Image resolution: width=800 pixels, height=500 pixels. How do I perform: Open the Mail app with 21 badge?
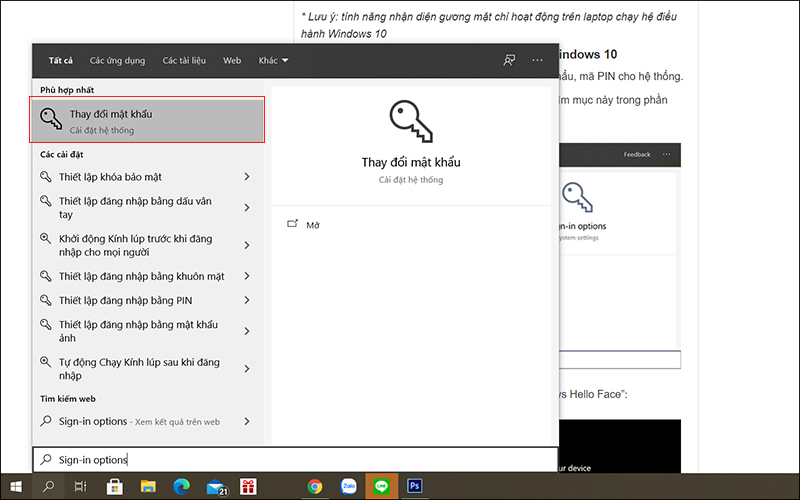[x=216, y=487]
